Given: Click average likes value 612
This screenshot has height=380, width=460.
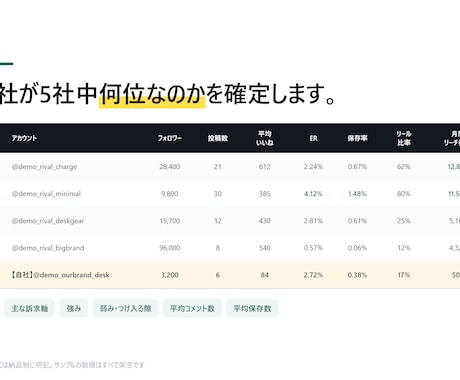Looking at the screenshot, I should (x=265, y=167).
